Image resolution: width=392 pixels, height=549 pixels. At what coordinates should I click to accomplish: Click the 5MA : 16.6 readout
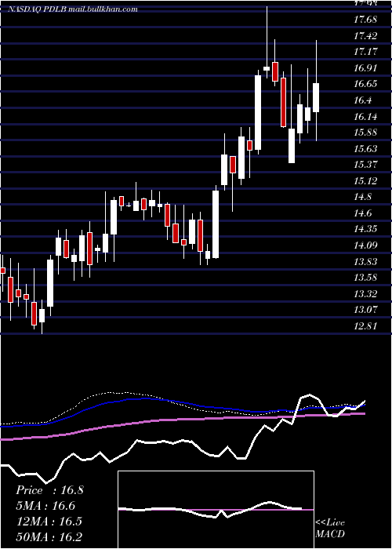[45, 506]
